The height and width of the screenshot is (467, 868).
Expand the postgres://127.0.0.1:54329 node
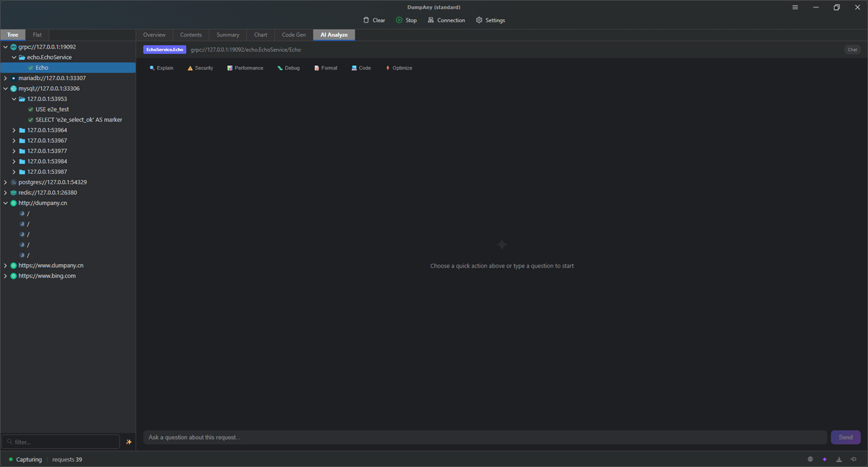pyautogui.click(x=6, y=183)
